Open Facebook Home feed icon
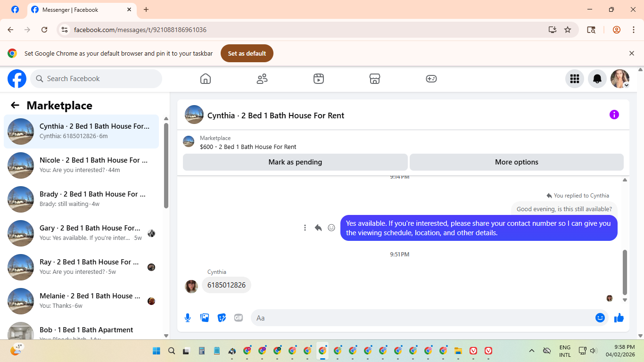 (206, 79)
